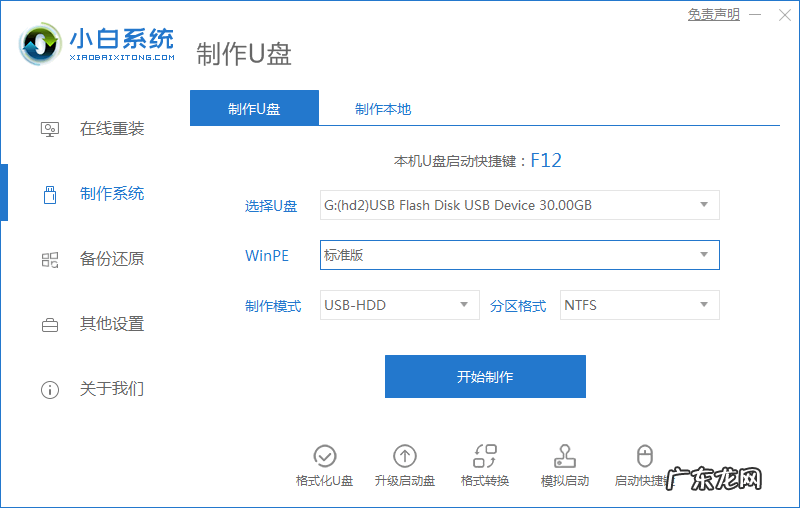Click the 其他设置 briefcase icon in sidebar
The image size is (800, 508).
click(50, 324)
